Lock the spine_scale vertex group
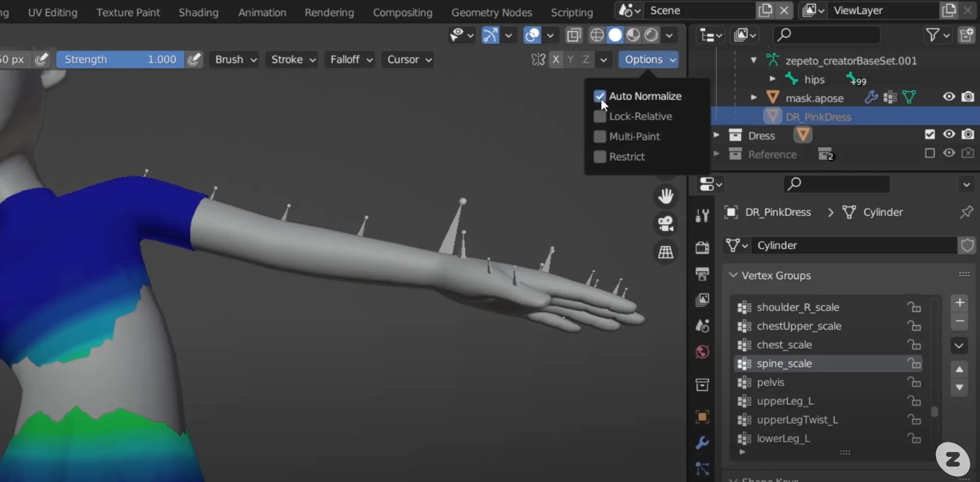 pos(913,363)
